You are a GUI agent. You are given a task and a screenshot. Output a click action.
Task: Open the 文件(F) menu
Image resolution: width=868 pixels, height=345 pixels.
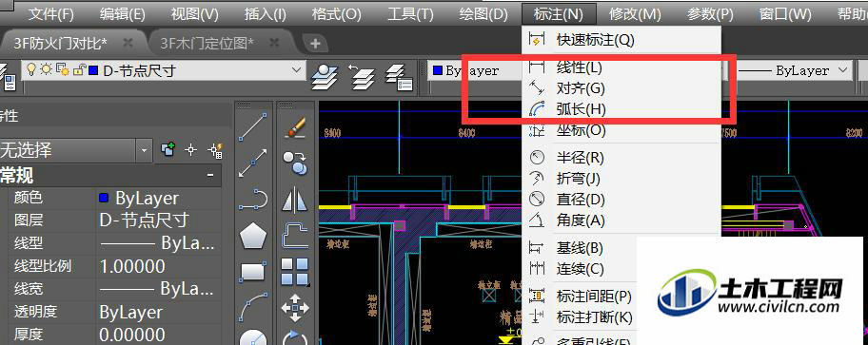(51, 14)
